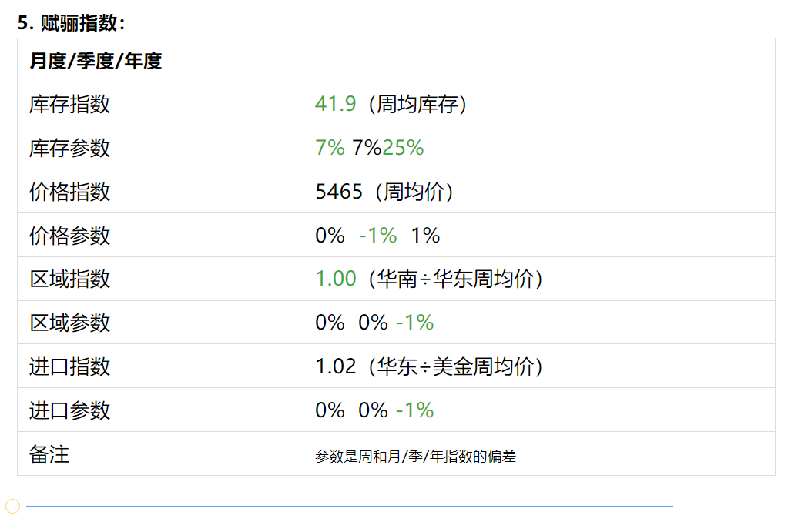
Task: Click the '区域参数' row label
Action: (x=69, y=323)
